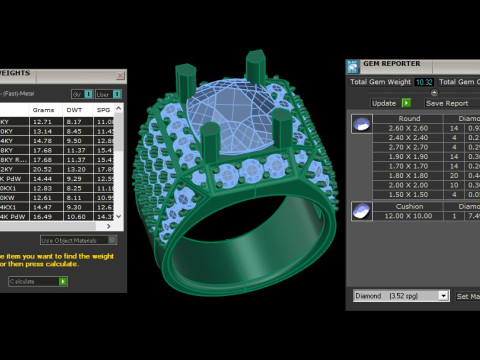This screenshot has height=360, width=480.
Task: Click the Cushion header in the gem table
Action: tap(409, 207)
